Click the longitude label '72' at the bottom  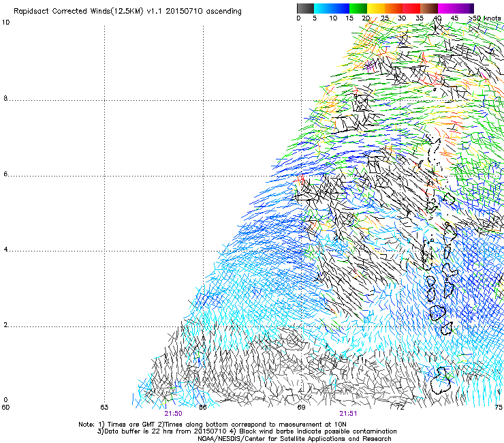(x=400, y=407)
